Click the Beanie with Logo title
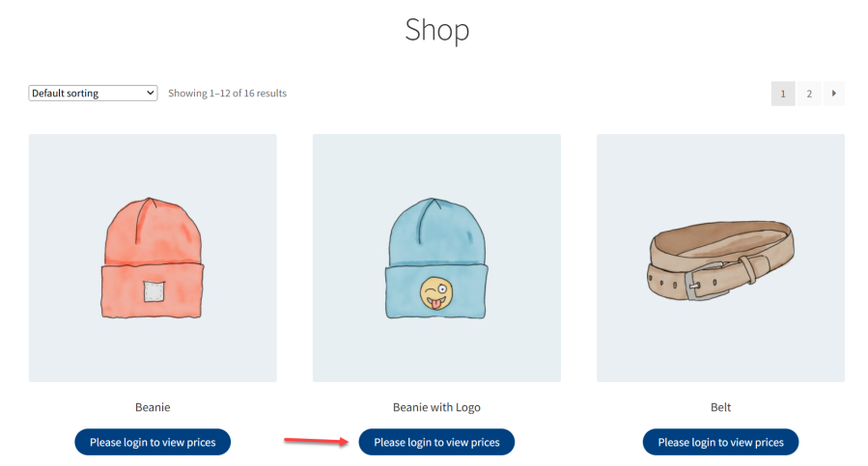Image resolution: width=868 pixels, height=466 pixels. 436,407
